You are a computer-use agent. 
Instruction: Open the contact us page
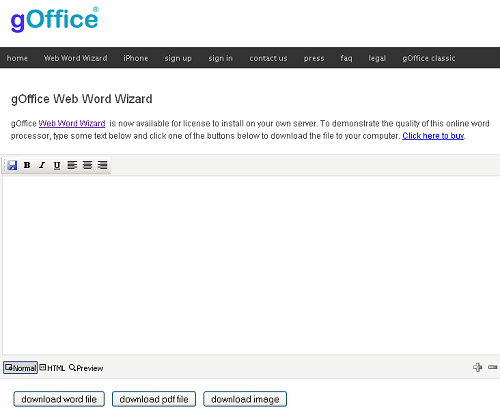[268, 58]
